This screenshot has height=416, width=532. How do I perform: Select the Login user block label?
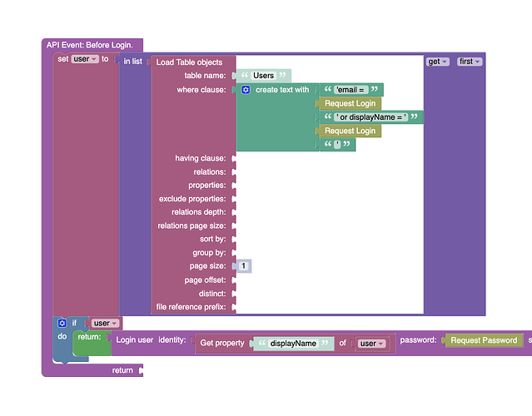(x=134, y=339)
